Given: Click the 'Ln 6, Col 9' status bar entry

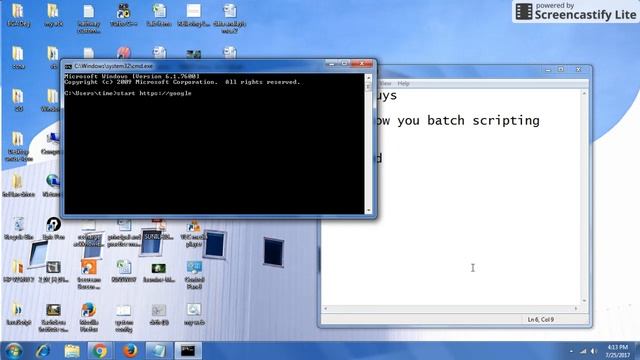Looking at the screenshot, I should [540, 320].
